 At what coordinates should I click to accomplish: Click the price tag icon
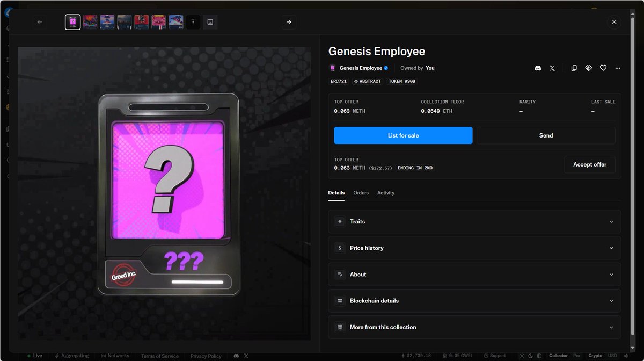tap(588, 68)
